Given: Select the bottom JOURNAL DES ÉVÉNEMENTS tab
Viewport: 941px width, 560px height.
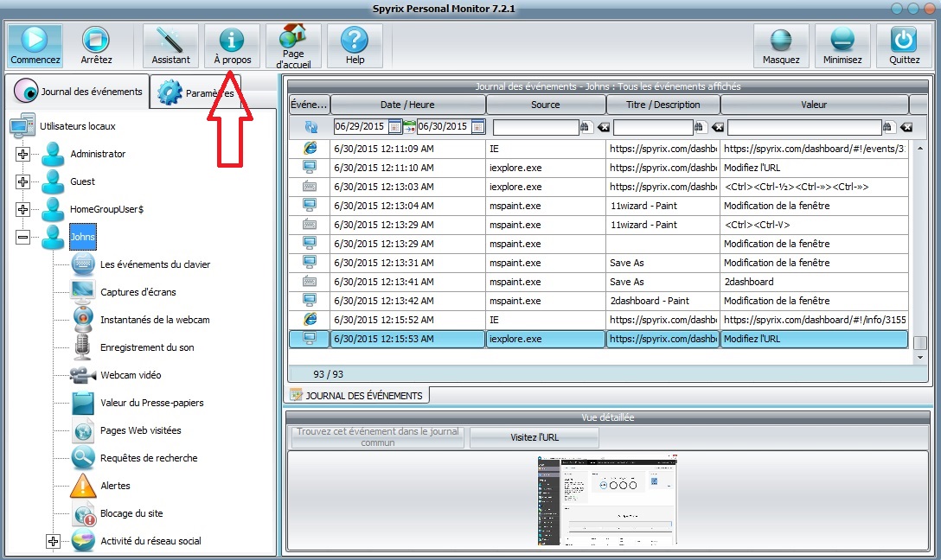Looking at the screenshot, I should tap(356, 395).
